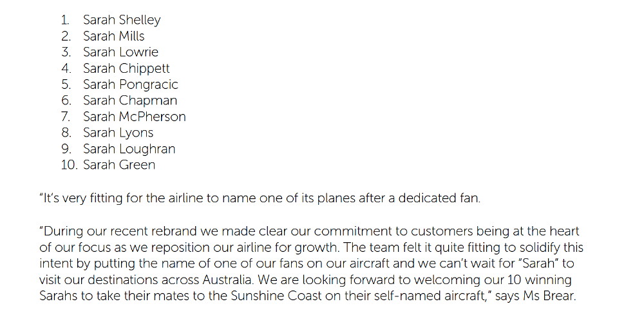Click the tenth entry, Sarah Green
This screenshot has width=644, height=315.
point(118,165)
